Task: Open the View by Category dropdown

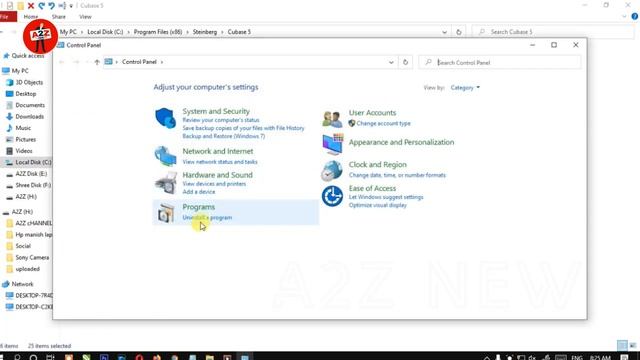Action: coord(465,88)
